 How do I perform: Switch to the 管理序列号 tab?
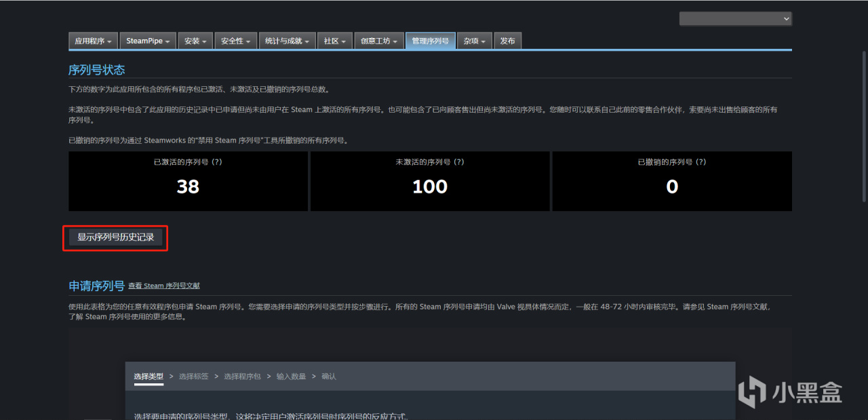click(x=430, y=41)
